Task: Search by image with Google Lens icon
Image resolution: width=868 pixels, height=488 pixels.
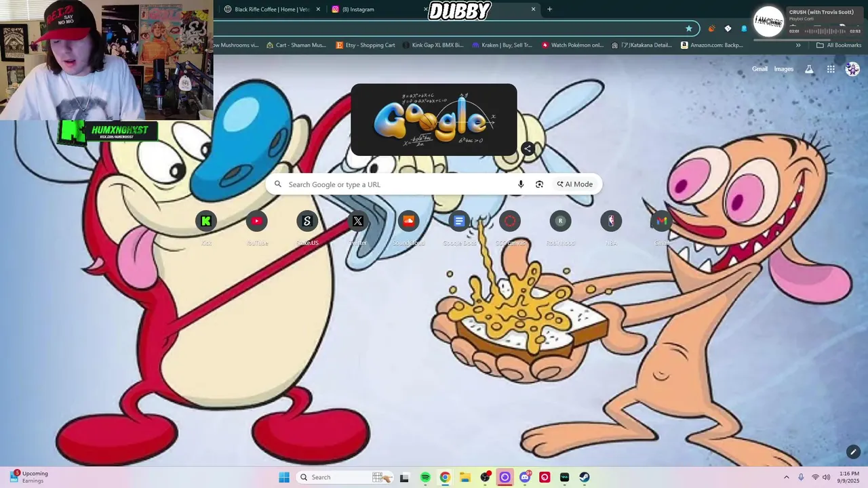Action: pos(539,184)
